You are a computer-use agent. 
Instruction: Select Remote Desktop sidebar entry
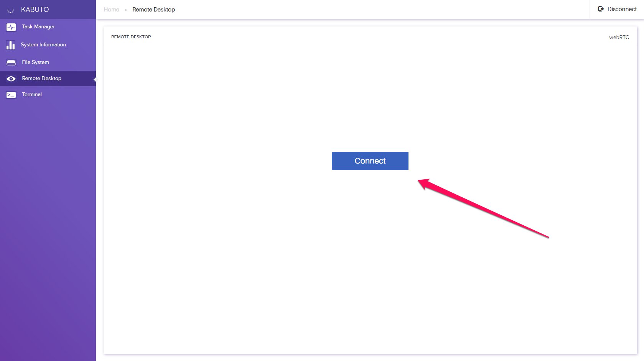click(x=48, y=79)
